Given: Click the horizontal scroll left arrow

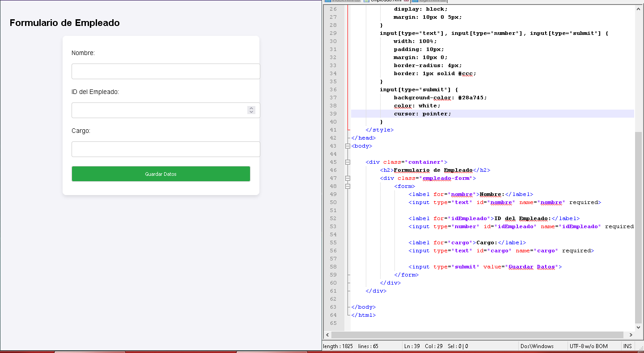Looking at the screenshot, I should [x=327, y=335].
